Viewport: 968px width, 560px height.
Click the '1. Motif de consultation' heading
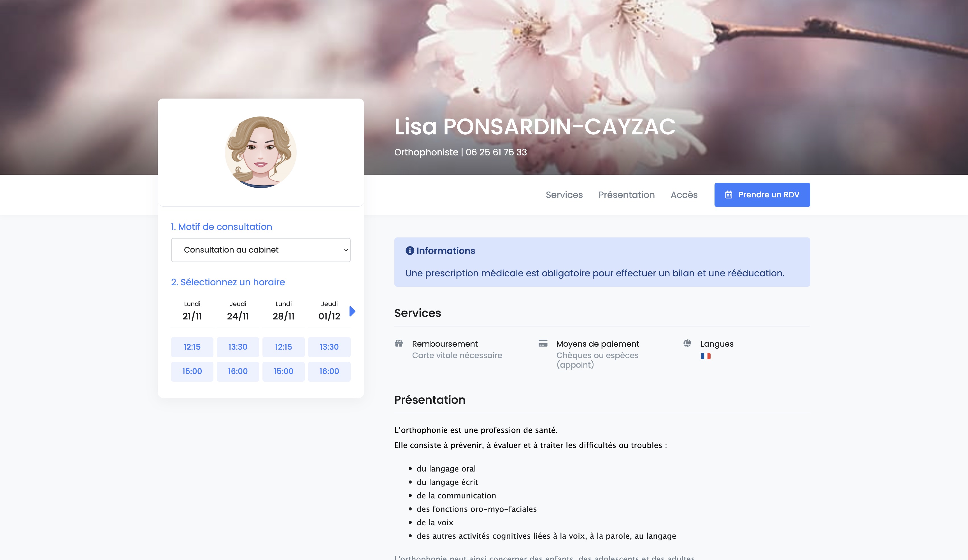pos(222,227)
